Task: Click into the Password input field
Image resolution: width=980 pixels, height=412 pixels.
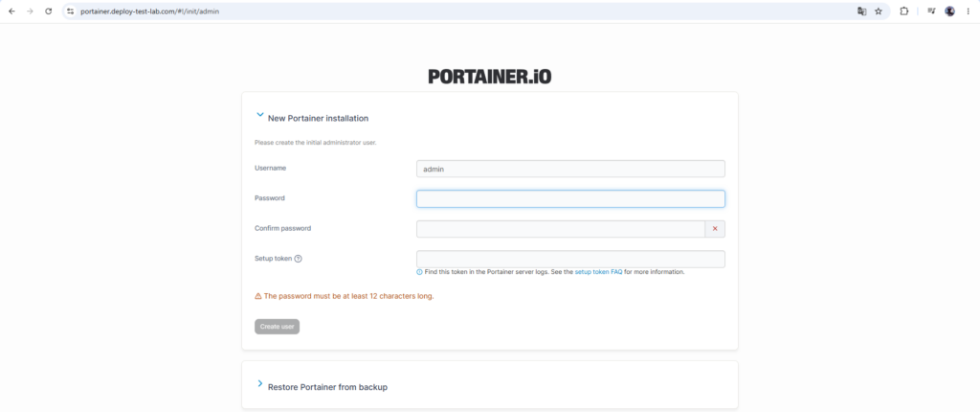Action: tap(570, 199)
